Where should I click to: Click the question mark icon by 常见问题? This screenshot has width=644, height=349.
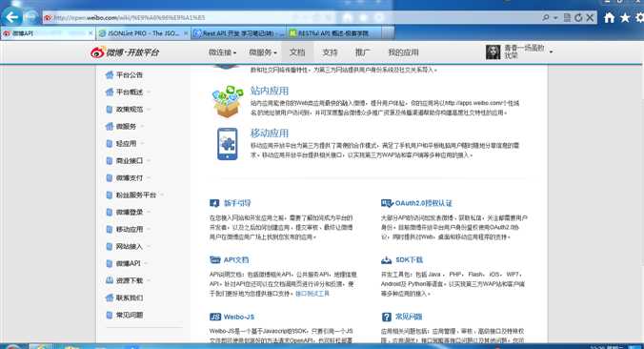tap(387, 317)
